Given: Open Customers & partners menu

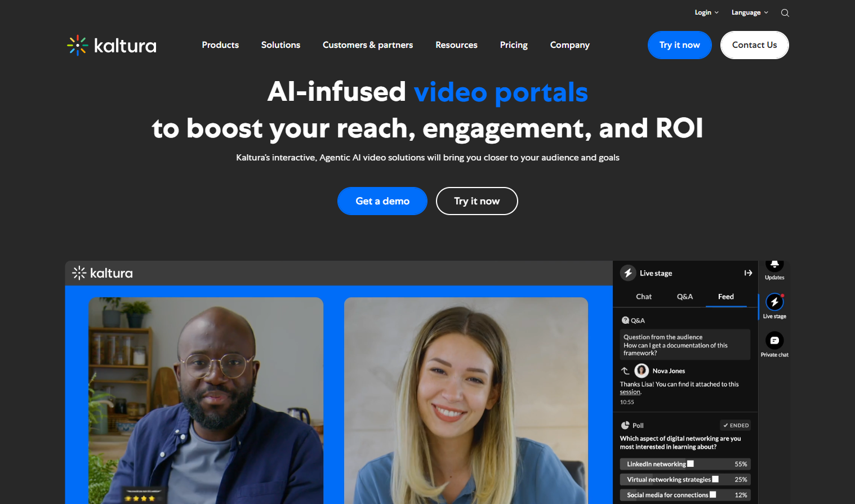Looking at the screenshot, I should [x=368, y=45].
